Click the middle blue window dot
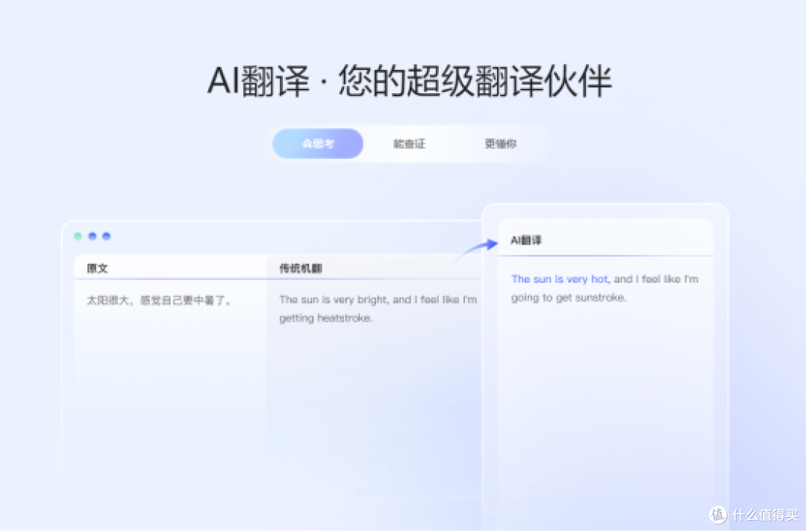 93,236
